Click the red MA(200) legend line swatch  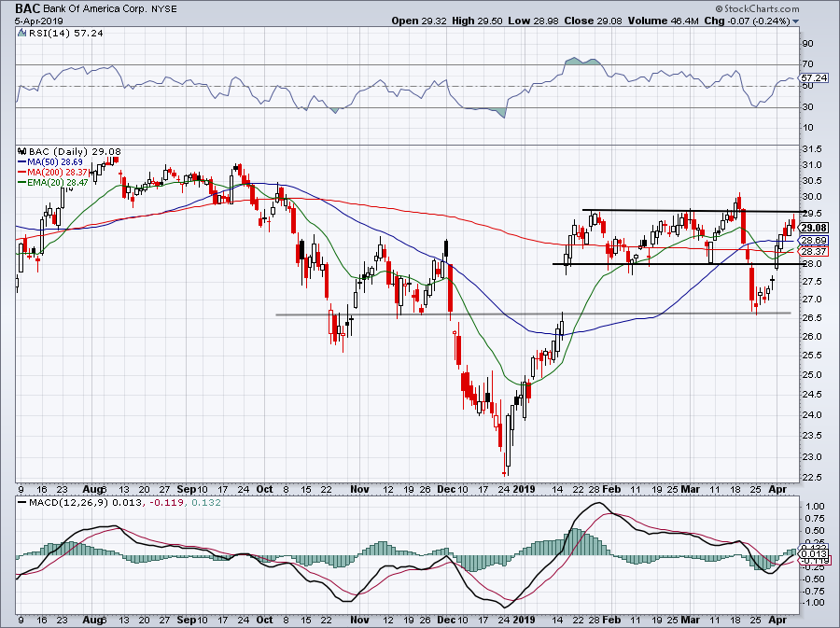(x=22, y=173)
